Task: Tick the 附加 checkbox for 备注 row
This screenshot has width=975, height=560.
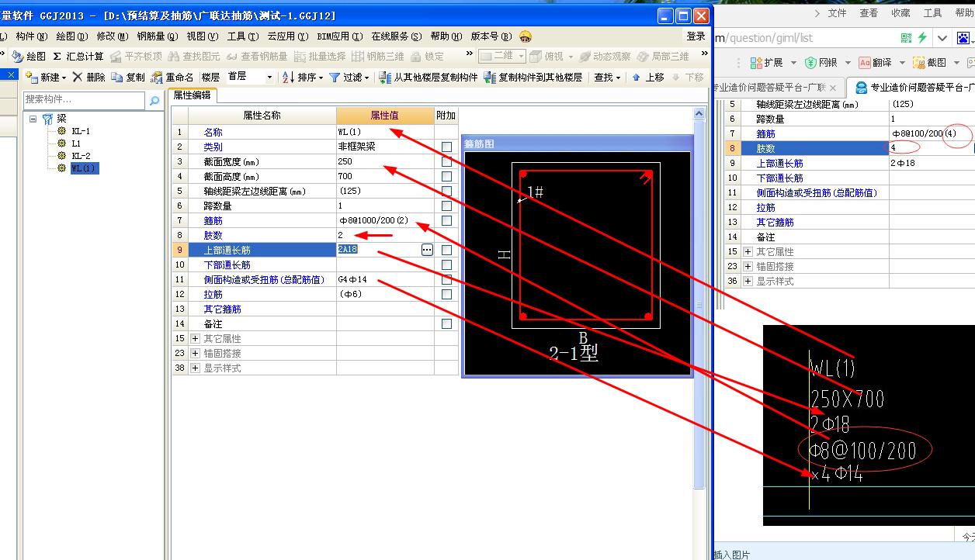Action: pyautogui.click(x=446, y=323)
